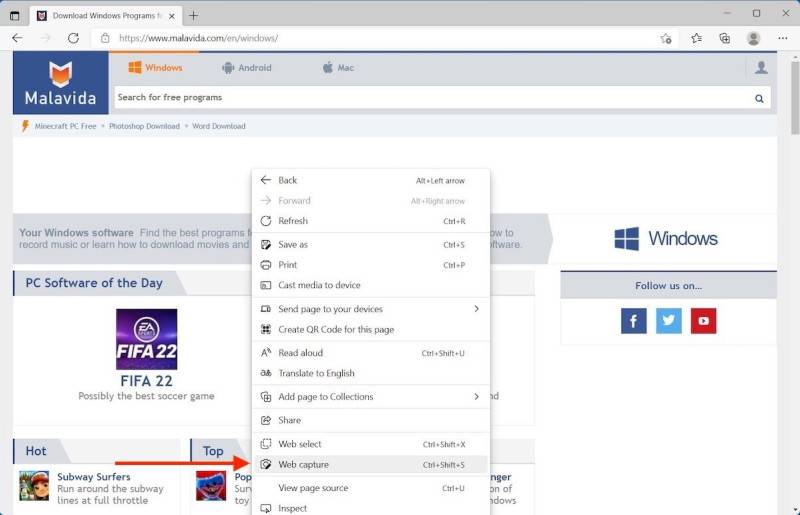Image resolution: width=800 pixels, height=515 pixels.
Task: Click the Search for free programs field
Action: pyautogui.click(x=430, y=98)
